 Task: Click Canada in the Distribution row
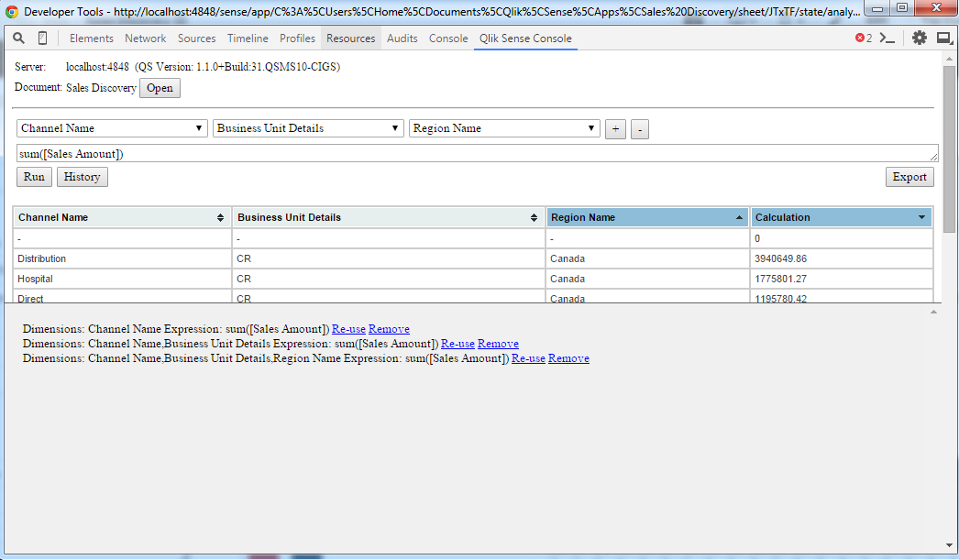tap(647, 258)
